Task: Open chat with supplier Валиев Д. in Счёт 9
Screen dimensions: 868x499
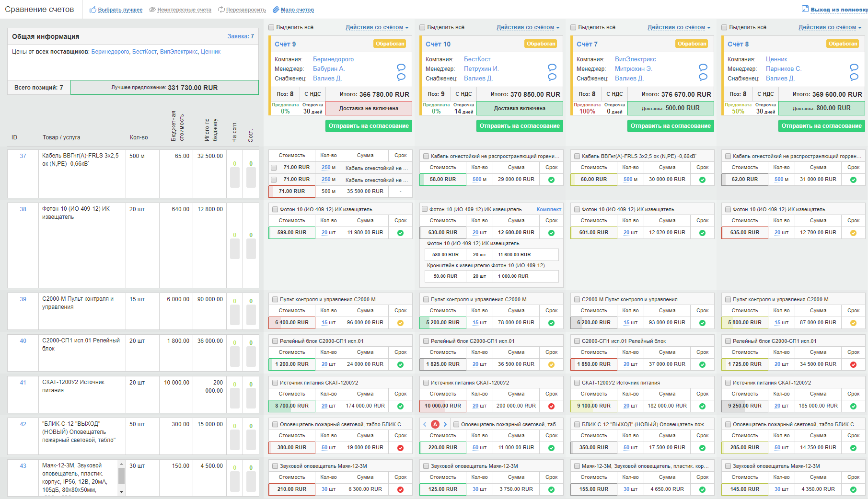Action: coord(401,77)
